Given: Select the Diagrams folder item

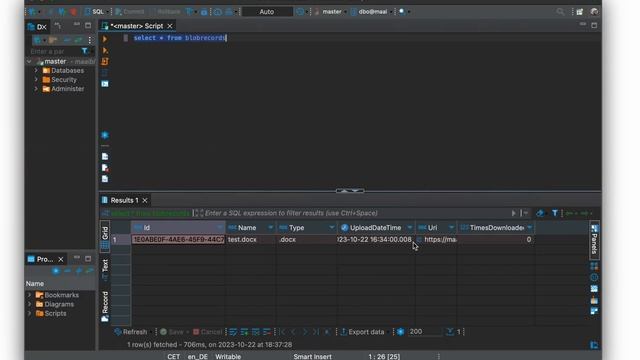Looking at the screenshot, I should [55, 304].
